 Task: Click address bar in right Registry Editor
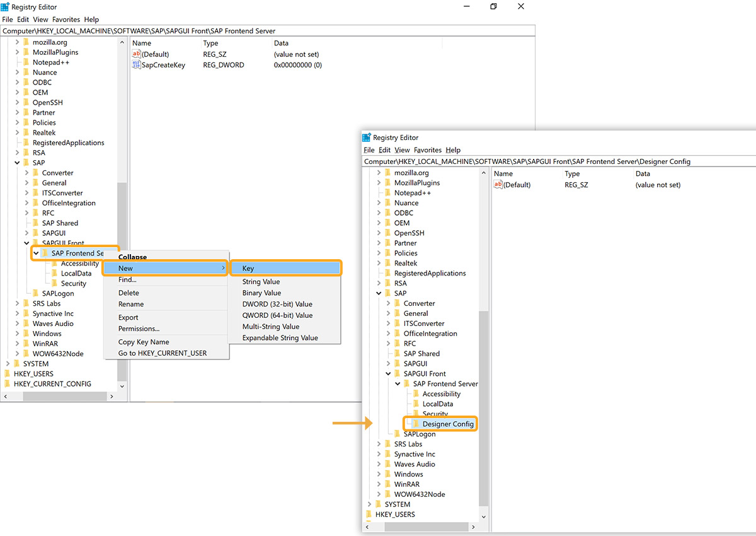[x=559, y=161]
